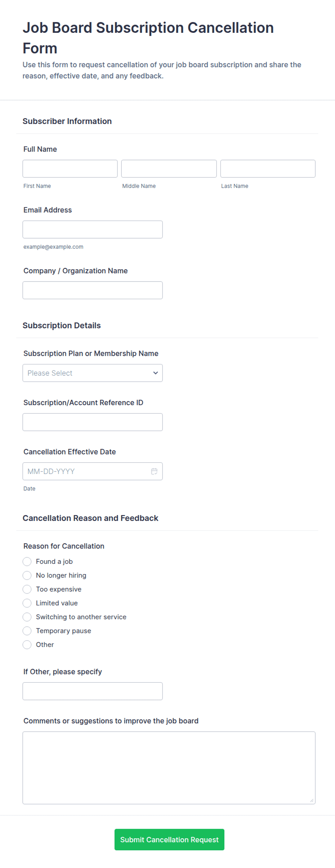Expand the Subscription Plan dropdown arrow

pyautogui.click(x=156, y=373)
